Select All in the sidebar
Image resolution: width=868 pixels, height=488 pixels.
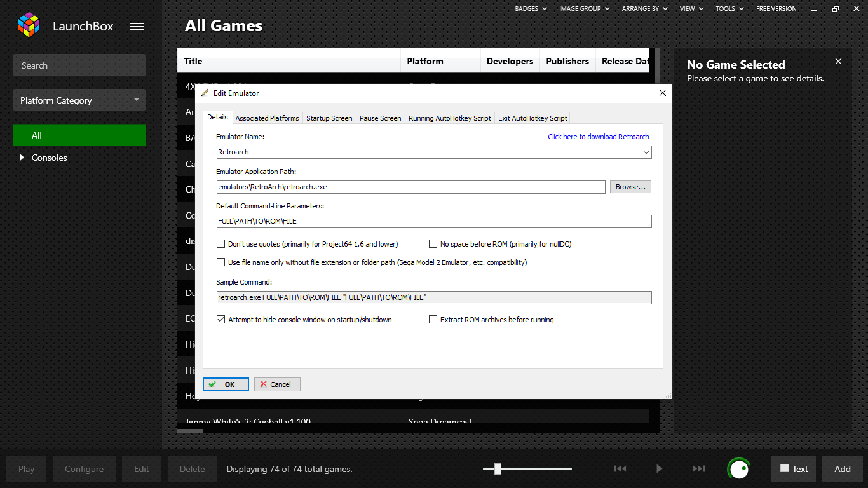tap(79, 135)
